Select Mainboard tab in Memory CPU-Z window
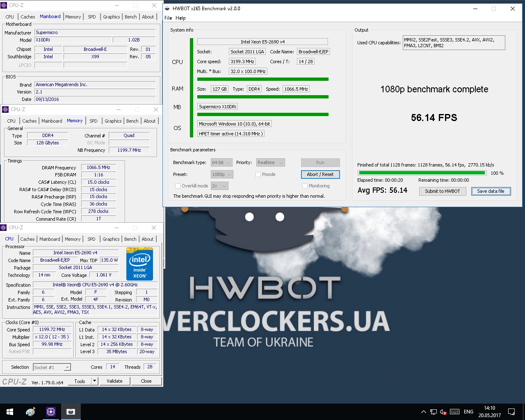525x420 pixels. pos(52,121)
